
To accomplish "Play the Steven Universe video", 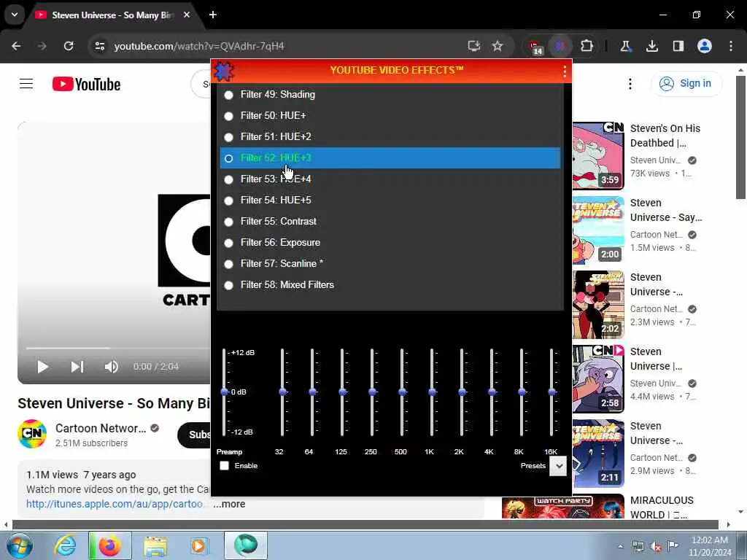I will coord(43,367).
